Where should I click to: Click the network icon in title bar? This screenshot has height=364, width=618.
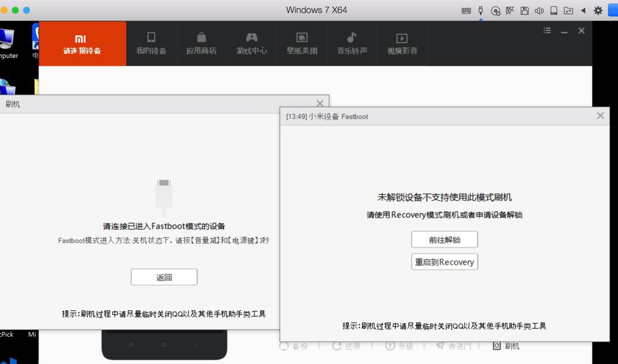click(x=510, y=11)
